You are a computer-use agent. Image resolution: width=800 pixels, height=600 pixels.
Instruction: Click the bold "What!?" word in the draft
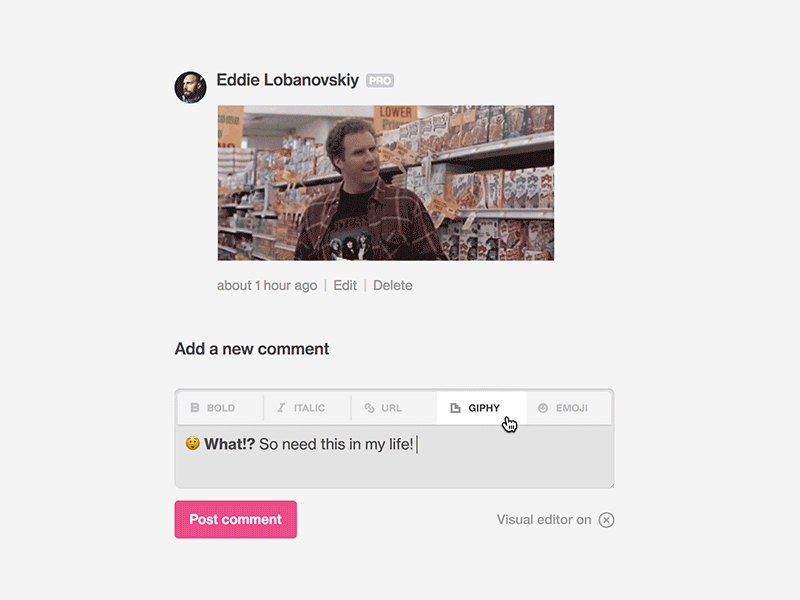[x=230, y=444]
